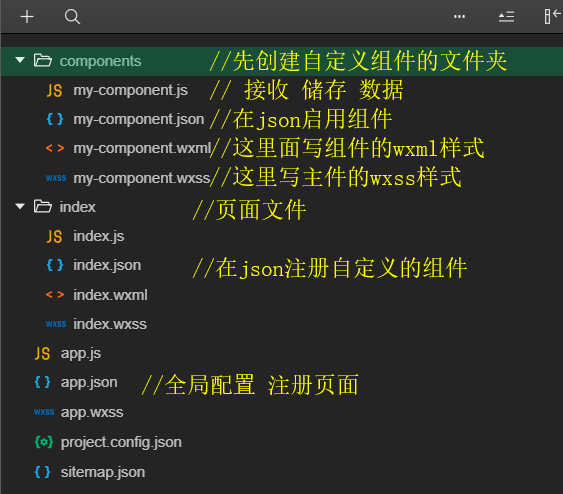
Task: Click the JS icon of app.js
Action: click(x=42, y=354)
